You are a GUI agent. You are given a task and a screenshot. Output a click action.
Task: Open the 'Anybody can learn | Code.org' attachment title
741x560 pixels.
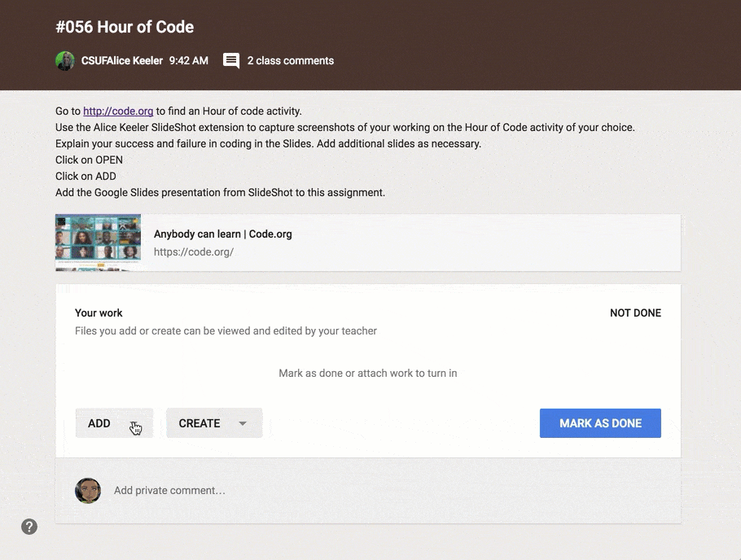tap(222, 234)
